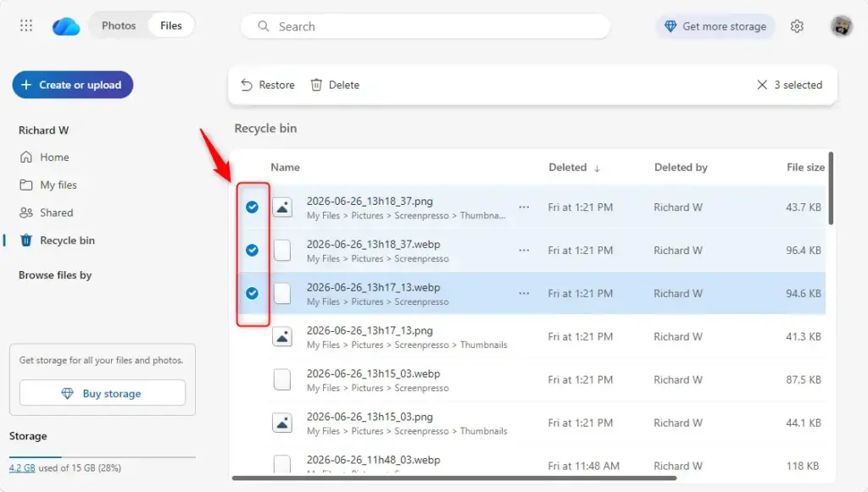Delete the selected files permanently

tap(335, 85)
